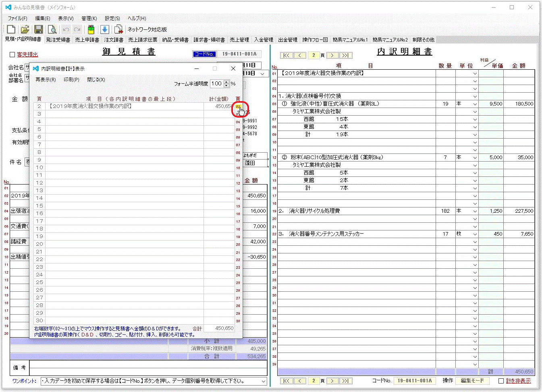The height and width of the screenshot is (392, 542).
Task: Open the 管理(K) menu
Action: (x=89, y=19)
